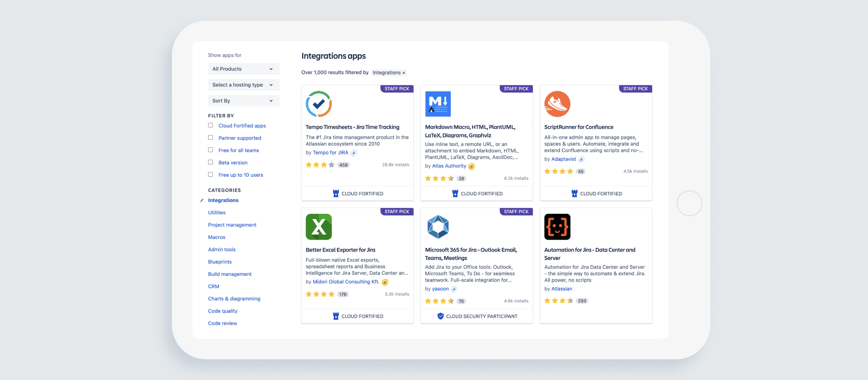The image size is (868, 380).
Task: Select Charts & diagramming category
Action: (x=234, y=299)
